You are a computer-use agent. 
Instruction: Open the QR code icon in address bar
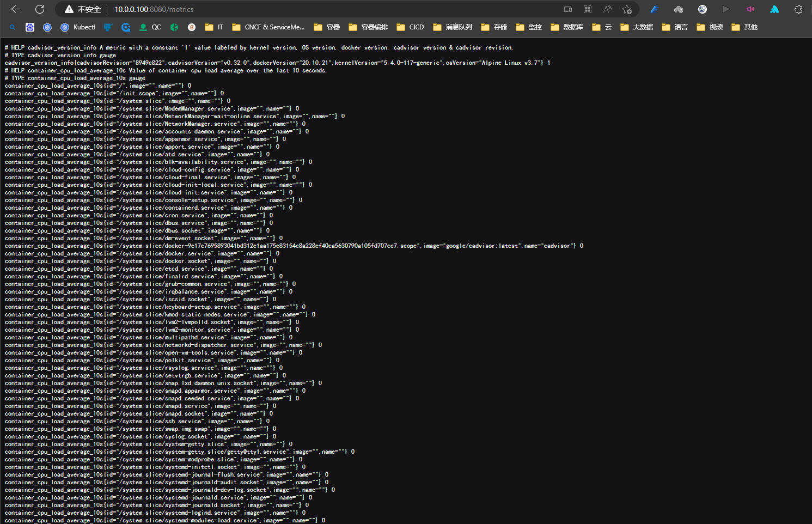pos(588,9)
